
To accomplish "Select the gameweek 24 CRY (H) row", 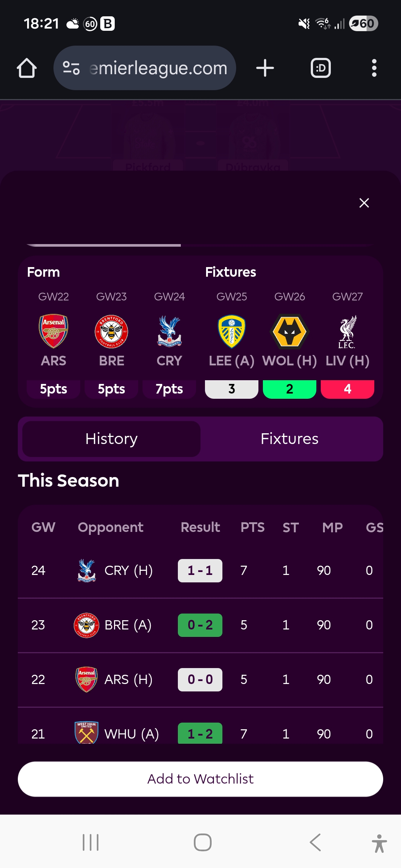I will pos(200,571).
